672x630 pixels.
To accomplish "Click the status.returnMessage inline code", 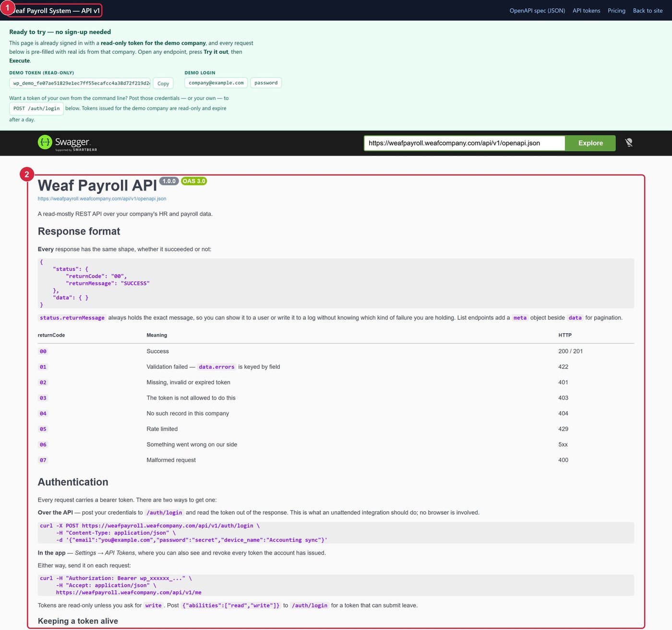I will 72,318.
